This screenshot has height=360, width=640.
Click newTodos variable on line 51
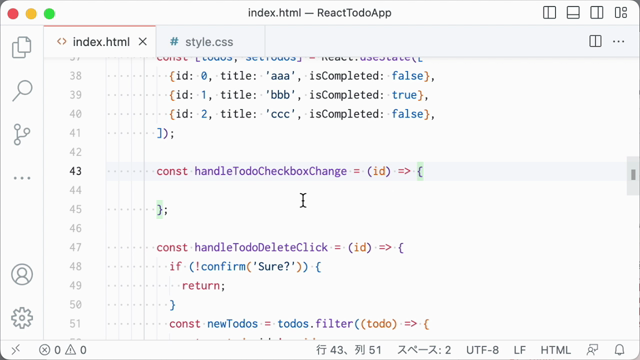tap(232, 324)
